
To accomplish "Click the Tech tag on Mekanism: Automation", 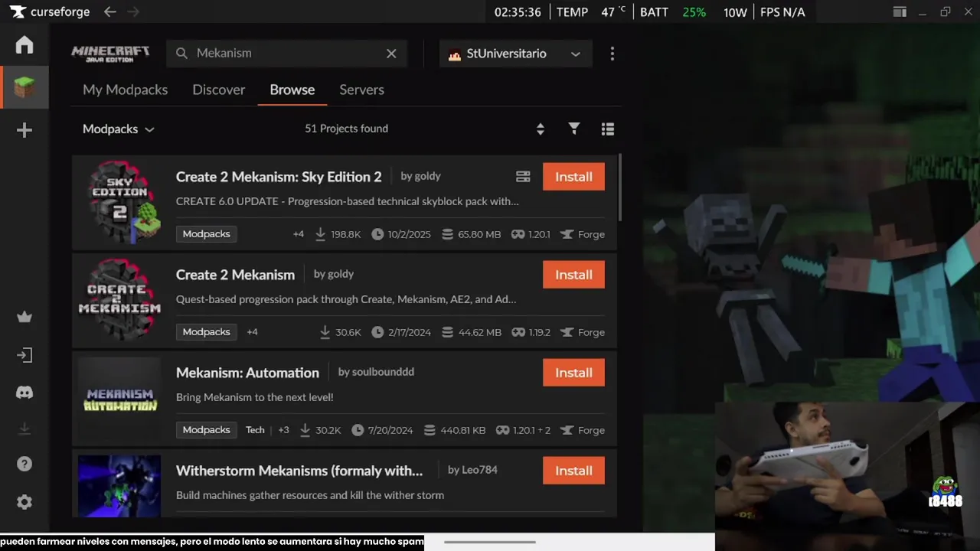I will 255,430.
